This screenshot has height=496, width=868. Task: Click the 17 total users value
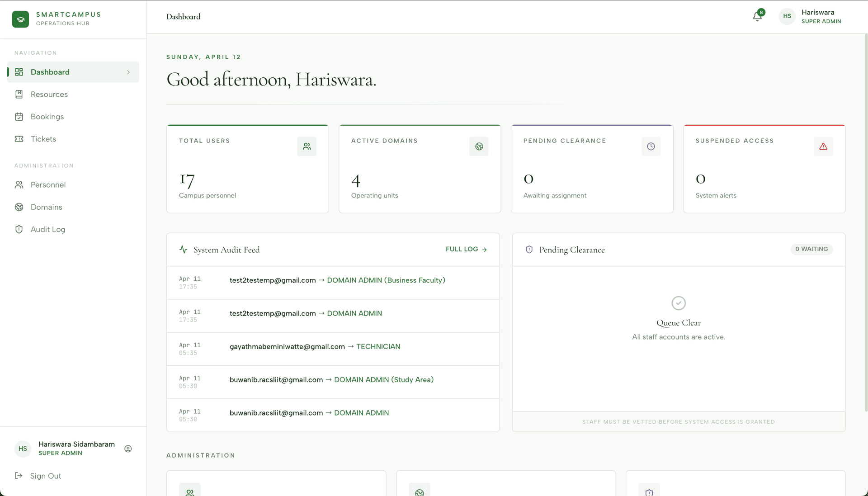pos(187,180)
